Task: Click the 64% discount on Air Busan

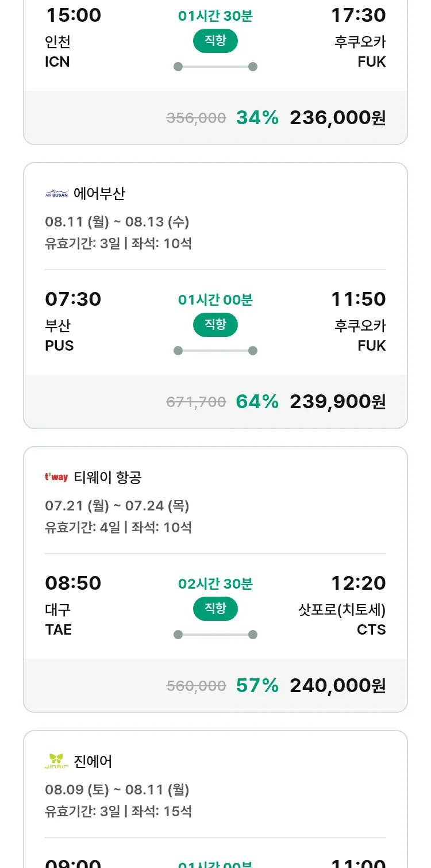Action: tap(257, 402)
